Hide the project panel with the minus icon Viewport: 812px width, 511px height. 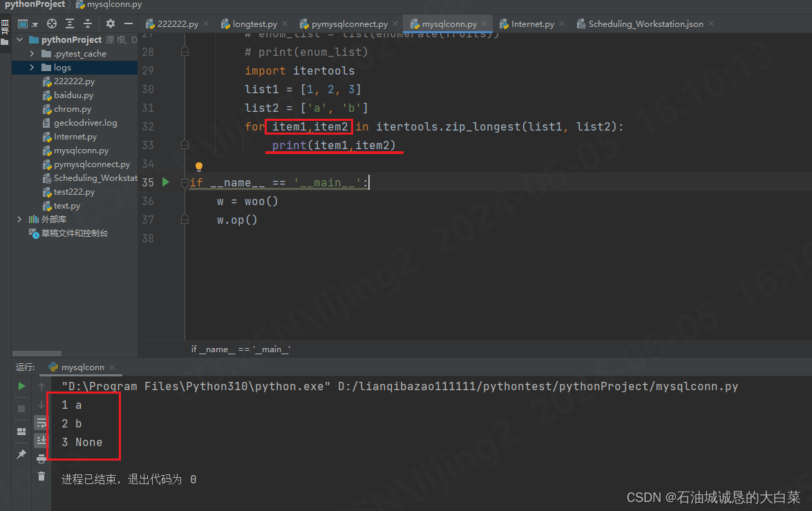click(129, 23)
